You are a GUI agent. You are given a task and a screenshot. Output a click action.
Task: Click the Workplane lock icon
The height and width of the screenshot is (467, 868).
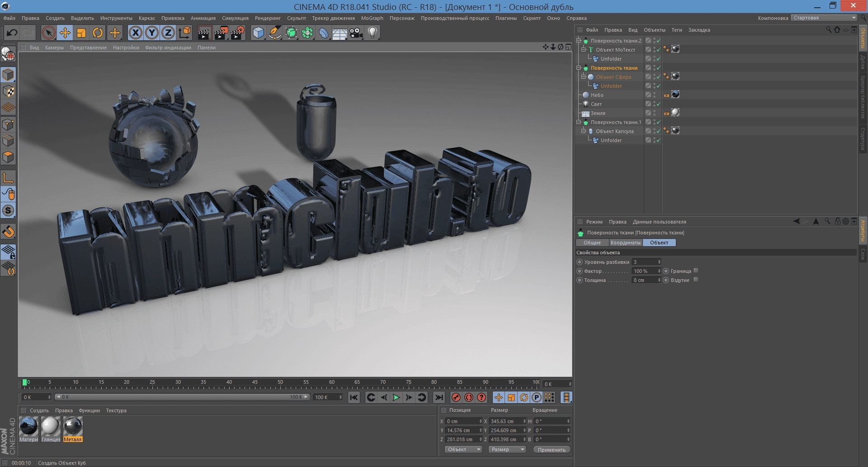click(x=8, y=252)
